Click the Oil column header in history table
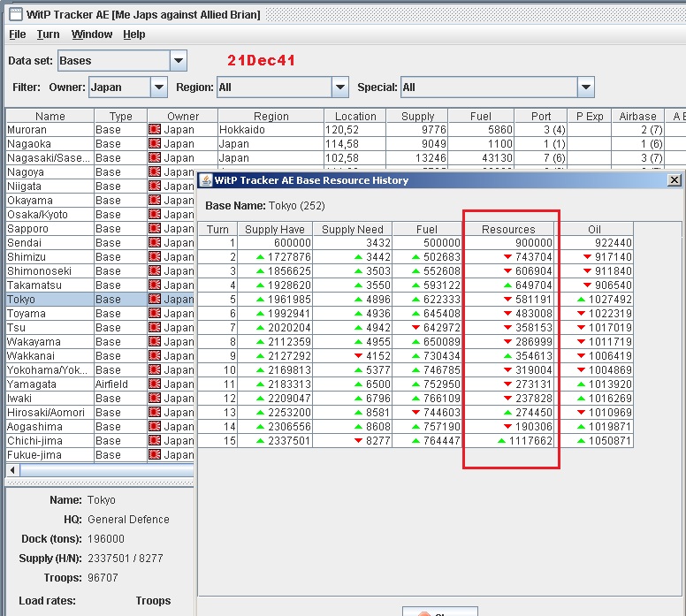The image size is (686, 616). [594, 229]
